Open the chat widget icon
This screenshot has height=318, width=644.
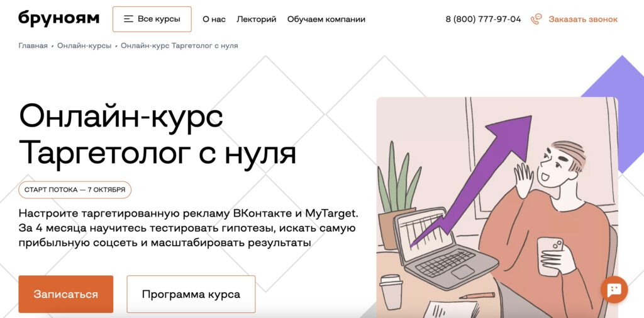614,290
